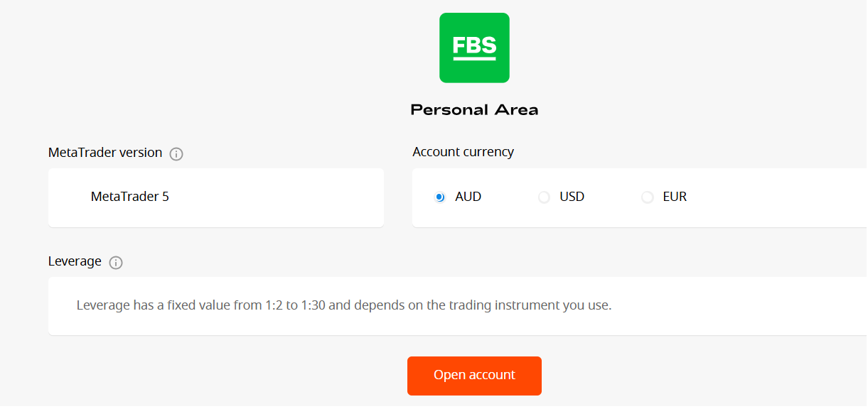Pick the EUR radio button
This screenshot has width=868, height=409.
(x=647, y=197)
